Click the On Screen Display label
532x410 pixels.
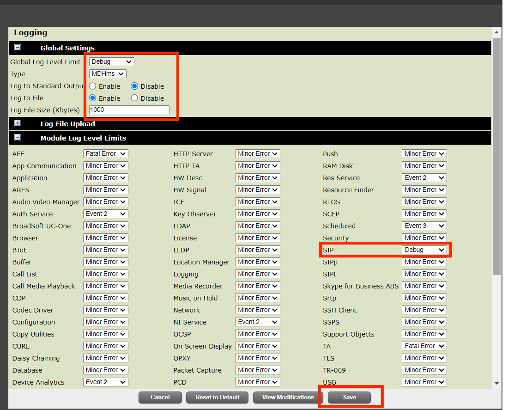(x=203, y=346)
